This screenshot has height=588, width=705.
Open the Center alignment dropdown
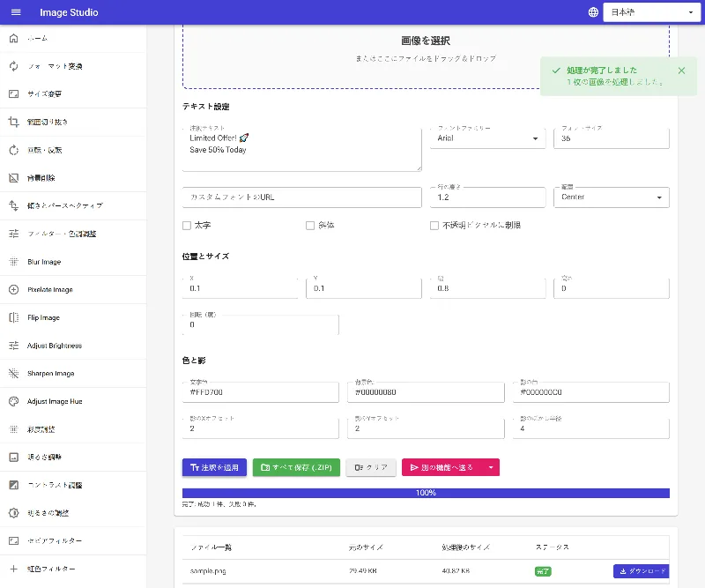click(x=612, y=197)
